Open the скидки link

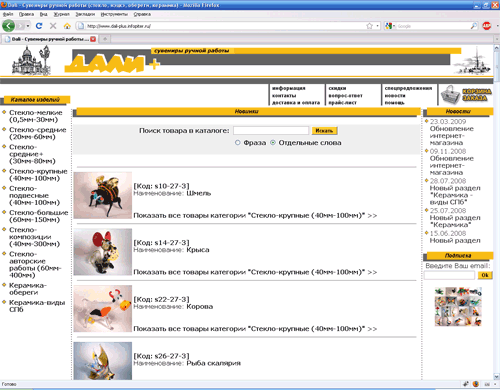pos(337,88)
